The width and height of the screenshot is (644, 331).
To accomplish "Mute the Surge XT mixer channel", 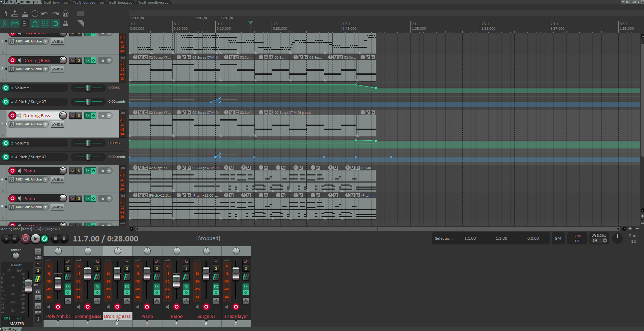I will 216,262.
